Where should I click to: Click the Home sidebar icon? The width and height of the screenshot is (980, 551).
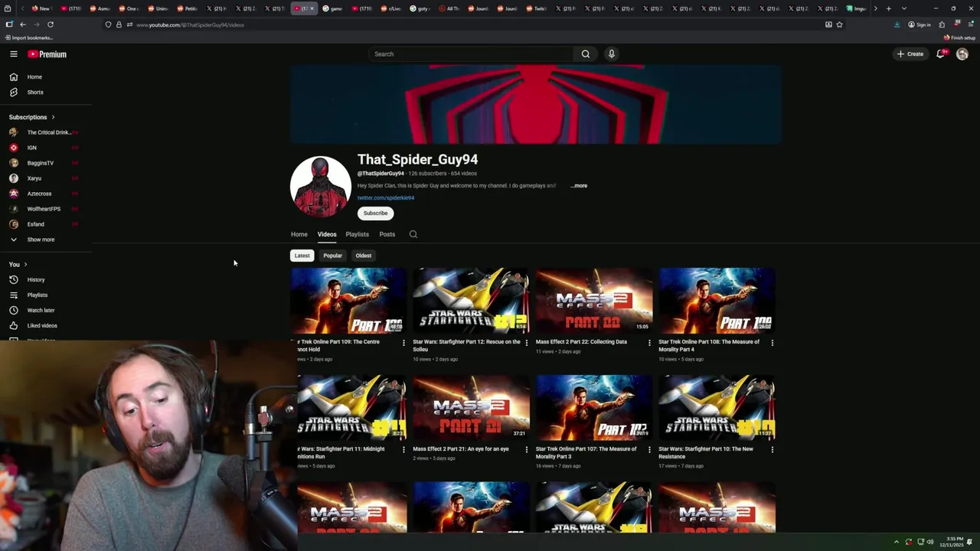[13, 77]
